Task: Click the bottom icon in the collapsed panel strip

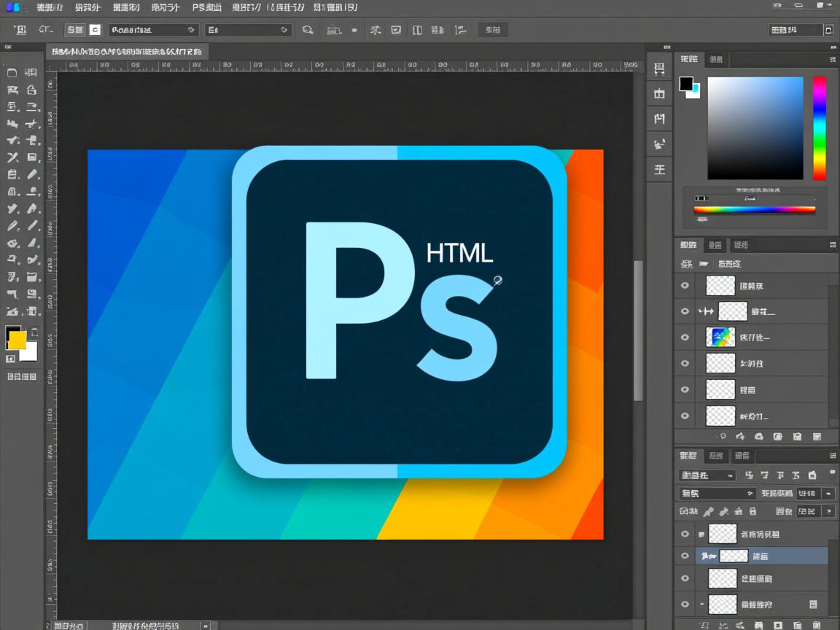Action: (659, 169)
